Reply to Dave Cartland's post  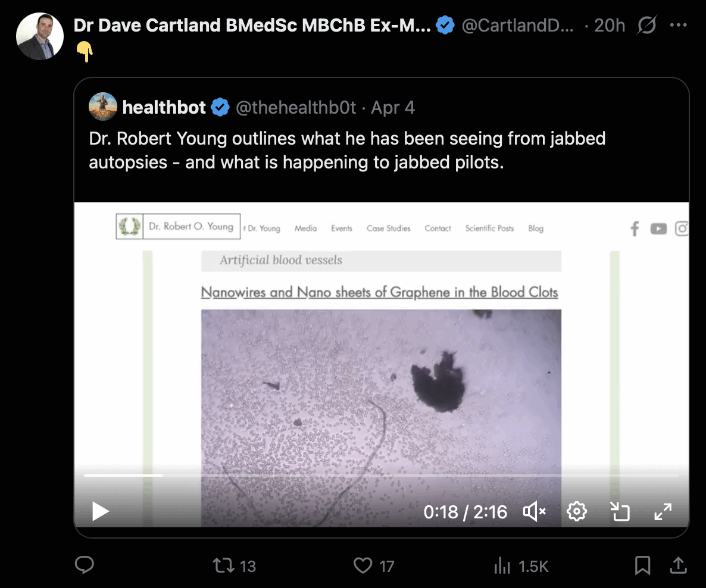(x=85, y=565)
